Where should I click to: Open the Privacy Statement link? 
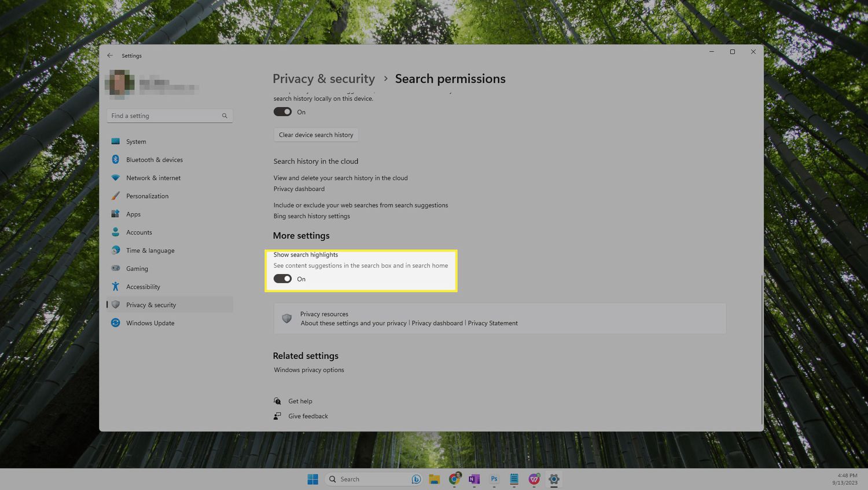[x=492, y=323]
